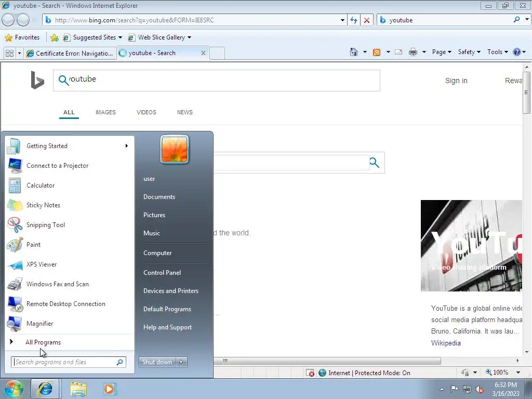Click the Shut down button
The image size is (532, 399).
(x=157, y=362)
